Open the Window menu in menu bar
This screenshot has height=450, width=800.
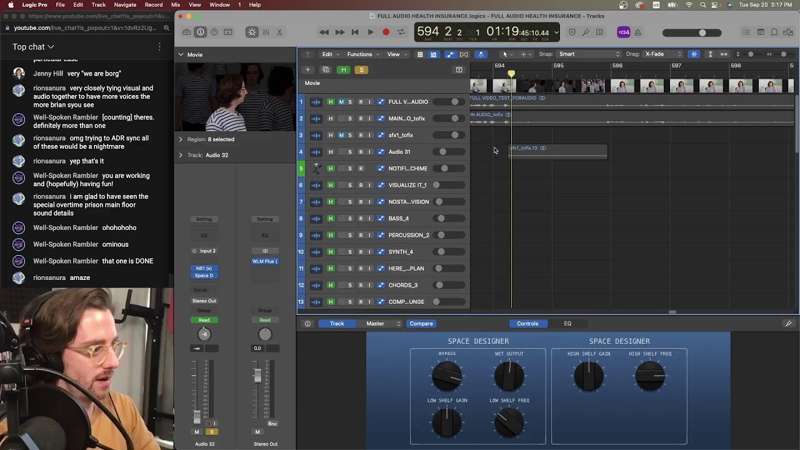220,5
